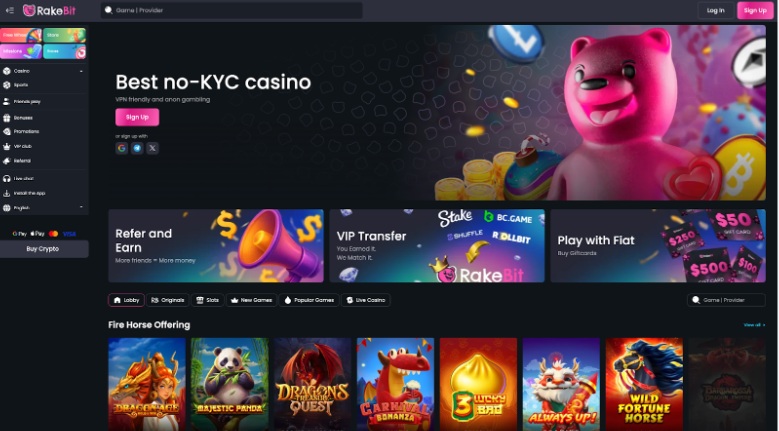Select the Live Casino tab
The width and height of the screenshot is (779, 431).
[366, 300]
